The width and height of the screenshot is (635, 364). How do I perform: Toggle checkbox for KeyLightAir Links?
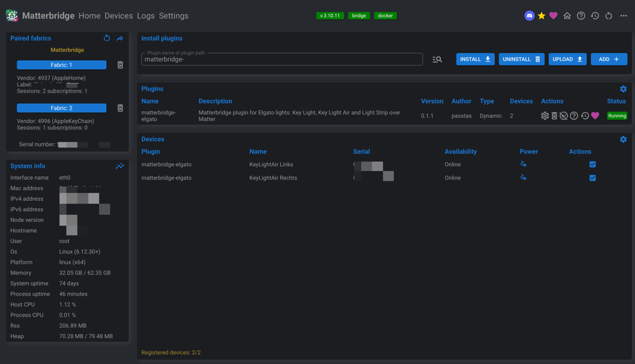point(592,164)
